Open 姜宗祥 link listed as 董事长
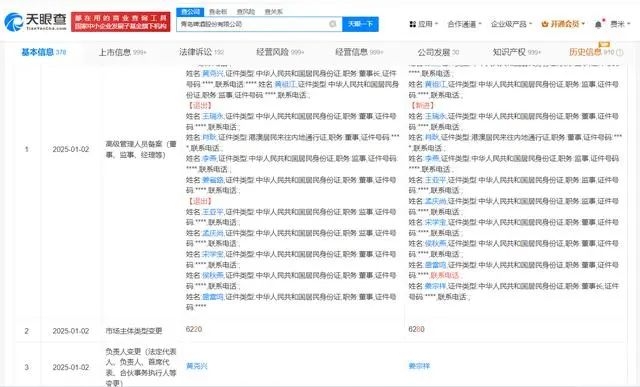Viewport: 640px width, 387px height. click(435, 286)
